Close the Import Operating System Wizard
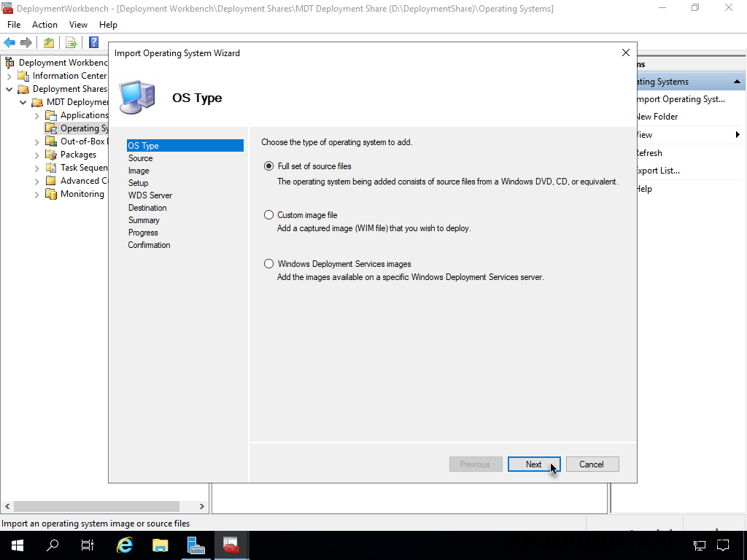Image resolution: width=747 pixels, height=560 pixels. (x=626, y=52)
